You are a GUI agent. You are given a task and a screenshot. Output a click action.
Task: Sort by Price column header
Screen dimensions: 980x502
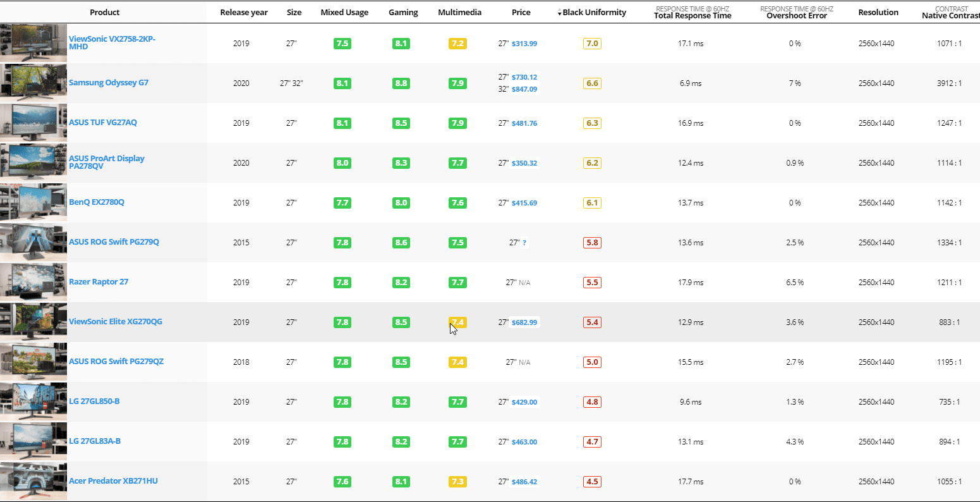coord(521,12)
